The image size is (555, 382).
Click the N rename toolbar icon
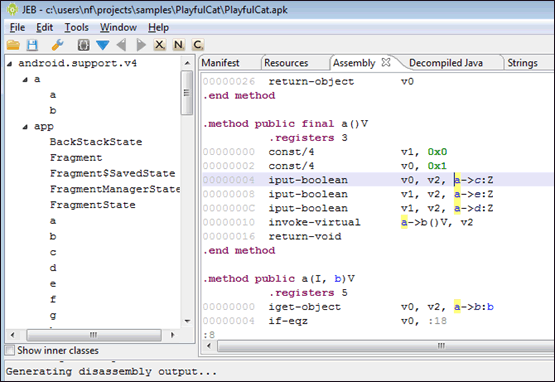pyautogui.click(x=179, y=45)
